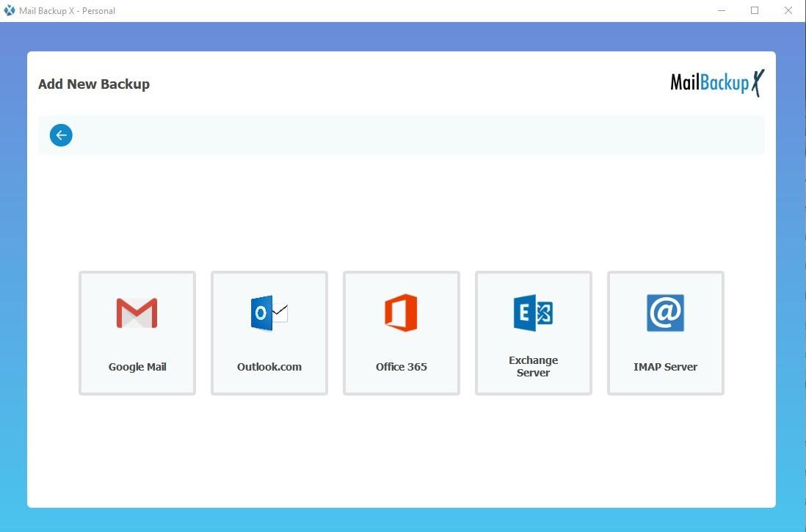This screenshot has height=532, width=806.
Task: Click the IMAP Server label
Action: 666,367
